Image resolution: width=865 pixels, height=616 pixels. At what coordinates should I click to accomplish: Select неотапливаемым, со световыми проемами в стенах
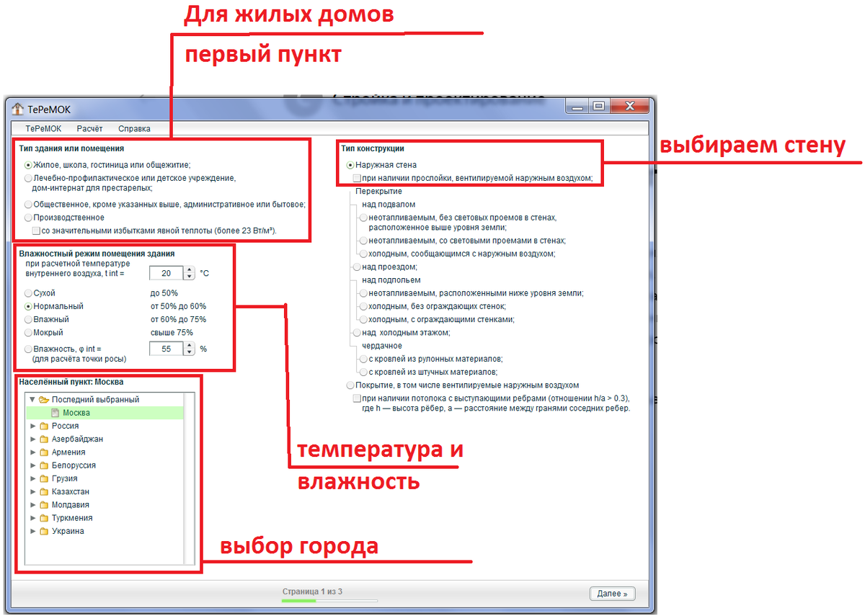point(363,241)
